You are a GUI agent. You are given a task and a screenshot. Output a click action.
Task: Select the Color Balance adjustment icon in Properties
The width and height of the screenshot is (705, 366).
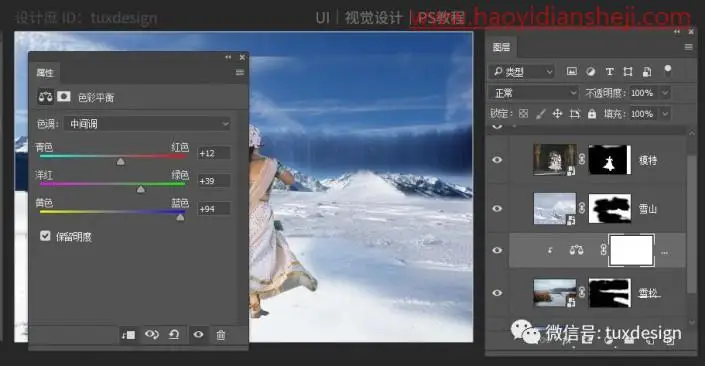[45, 97]
